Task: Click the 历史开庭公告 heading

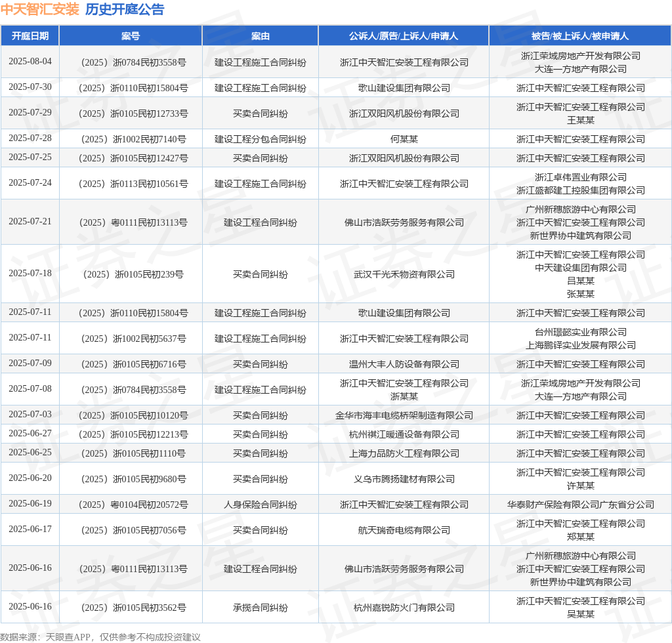Action: (x=125, y=9)
